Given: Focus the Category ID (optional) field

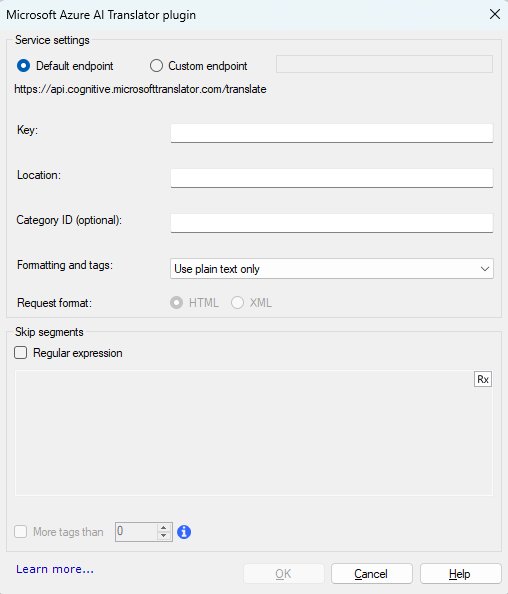Looking at the screenshot, I should tap(331, 223).
